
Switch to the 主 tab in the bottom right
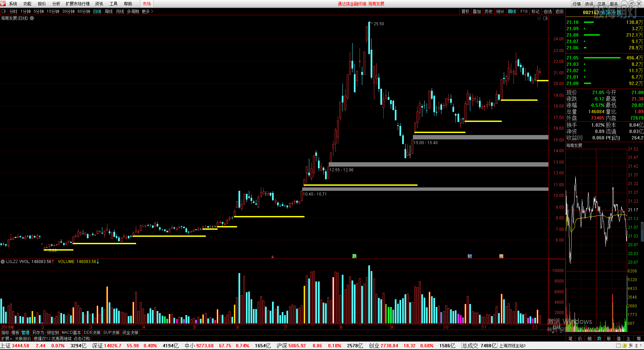coord(629,339)
